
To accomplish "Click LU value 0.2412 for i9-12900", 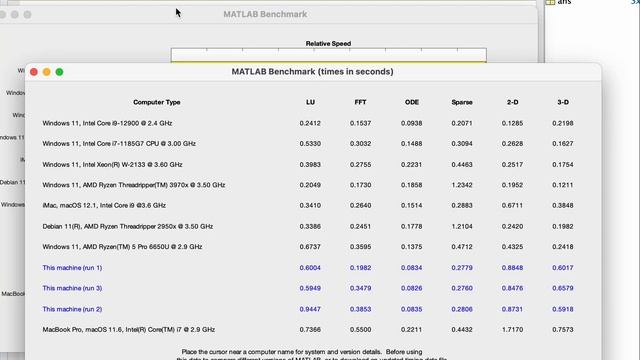I will [x=310, y=123].
